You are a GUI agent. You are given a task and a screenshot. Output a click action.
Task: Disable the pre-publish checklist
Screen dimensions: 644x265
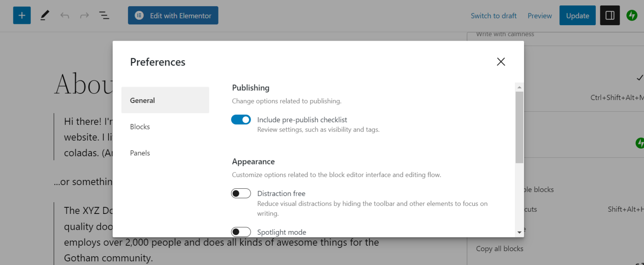(x=241, y=119)
